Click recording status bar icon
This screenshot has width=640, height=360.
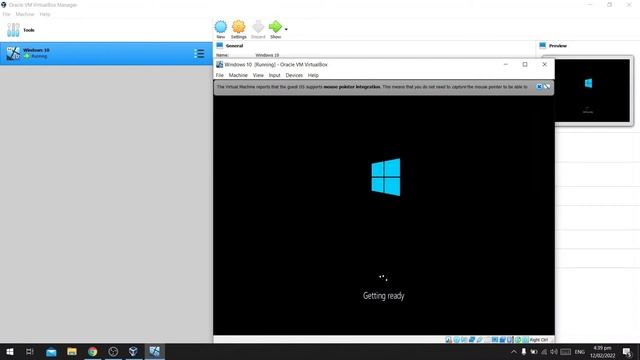[502, 340]
